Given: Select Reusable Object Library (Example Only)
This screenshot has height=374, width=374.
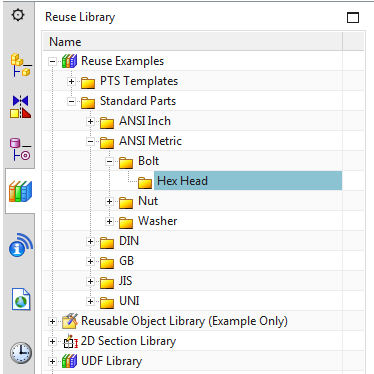Looking at the screenshot, I should pyautogui.click(x=184, y=321).
